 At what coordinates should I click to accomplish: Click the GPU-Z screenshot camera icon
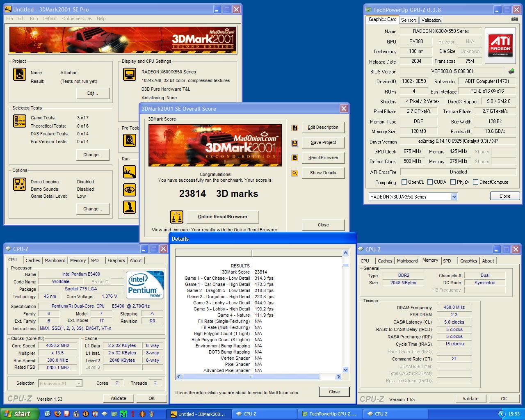tap(514, 19)
